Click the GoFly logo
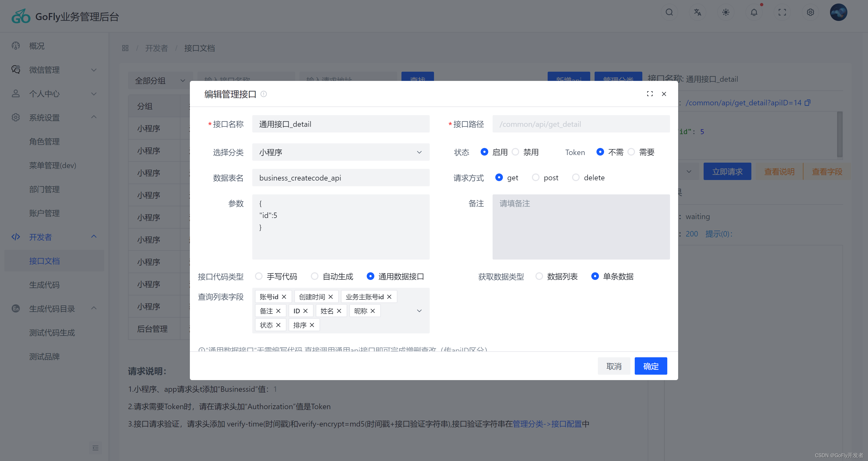The image size is (868, 461). [x=21, y=16]
